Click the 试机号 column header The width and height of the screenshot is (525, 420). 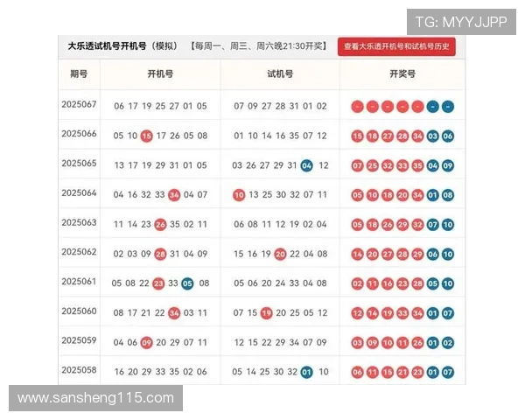[x=280, y=74]
